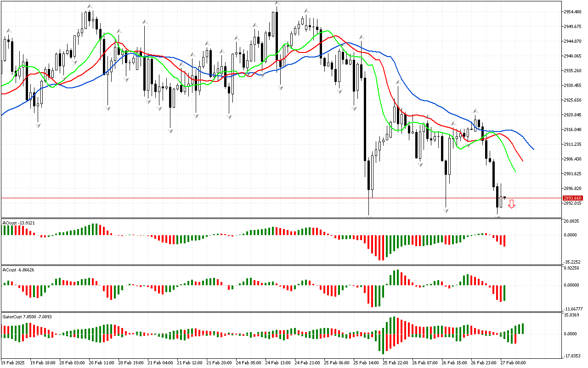This screenshot has width=588, height=368.
Task: Click the 2916.040 price scale label
Action: point(573,130)
